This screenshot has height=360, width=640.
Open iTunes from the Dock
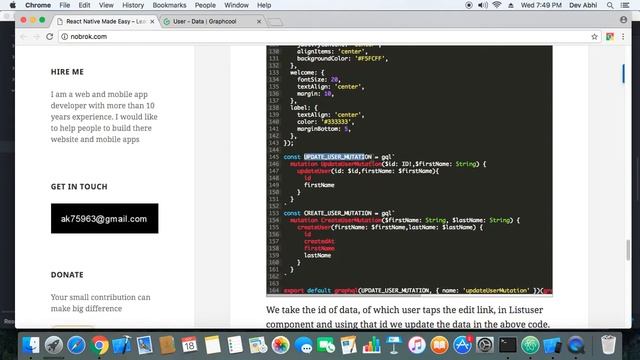[417, 345]
